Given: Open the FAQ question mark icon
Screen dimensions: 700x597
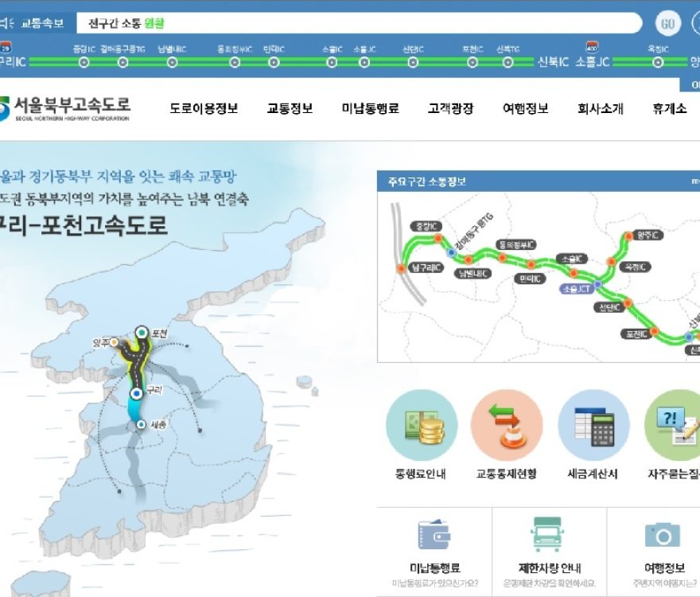Looking at the screenshot, I should point(673,425).
